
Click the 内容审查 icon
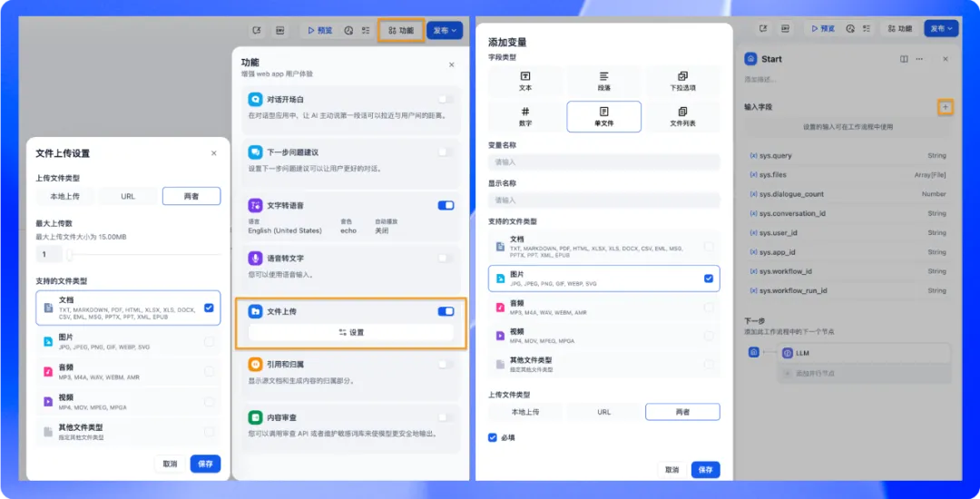point(255,417)
